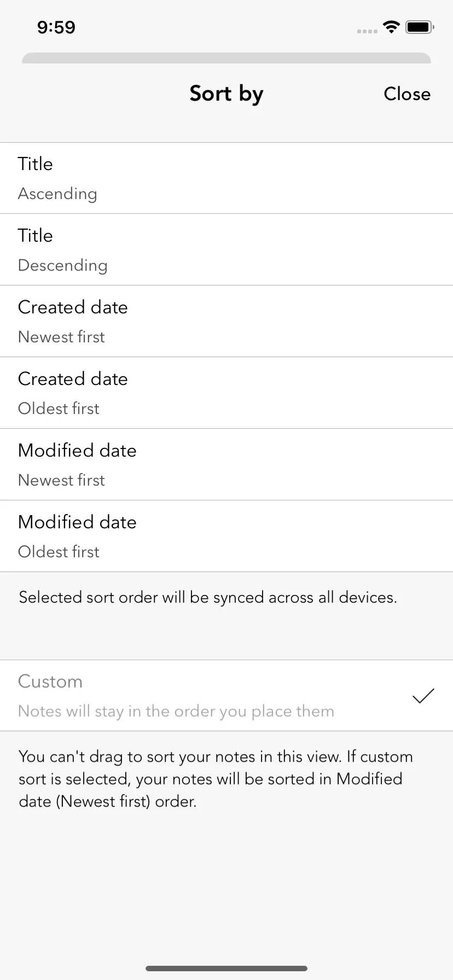
Task: Tap the custom sort drag explanation text
Action: (x=216, y=779)
